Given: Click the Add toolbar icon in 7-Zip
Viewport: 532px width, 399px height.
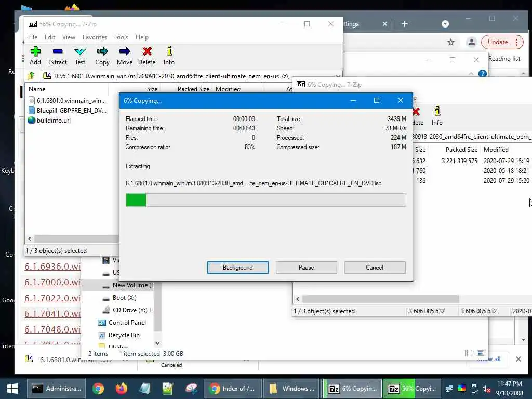Looking at the screenshot, I should [x=35, y=56].
